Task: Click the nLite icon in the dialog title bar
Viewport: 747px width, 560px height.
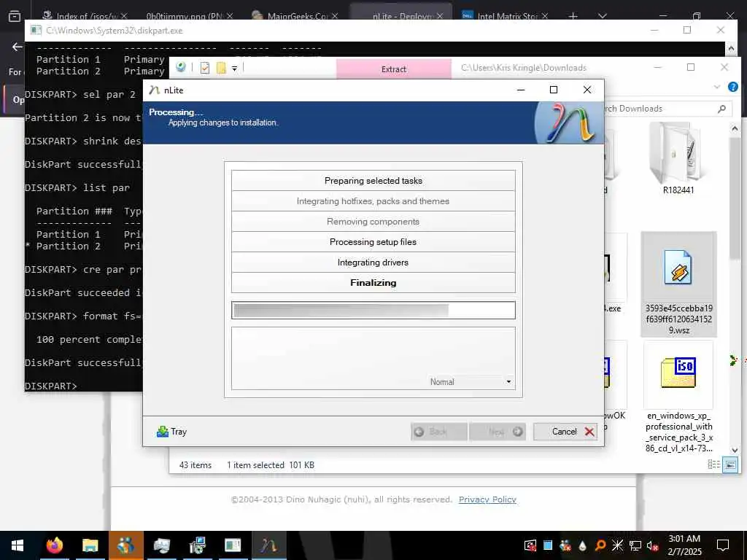Action: pos(154,90)
